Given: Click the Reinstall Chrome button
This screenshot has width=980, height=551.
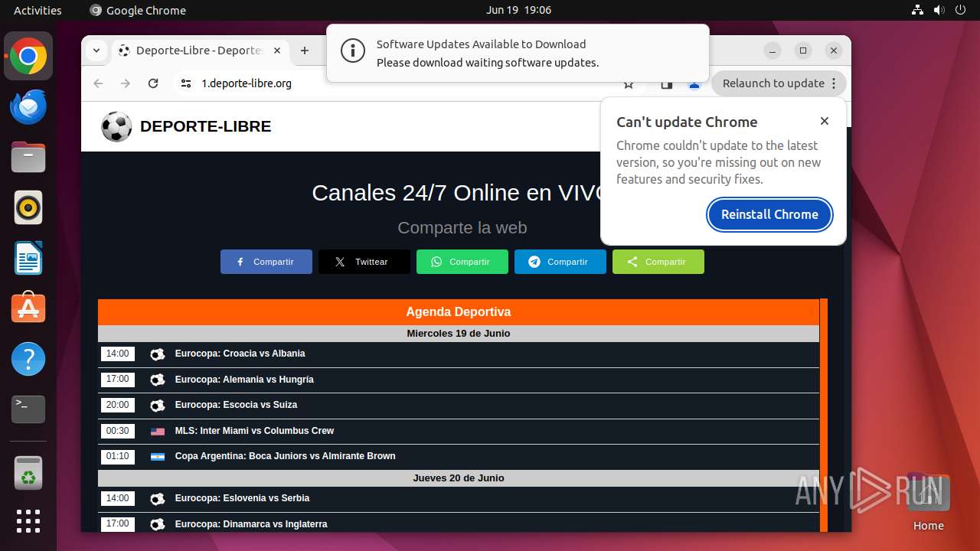Looking at the screenshot, I should point(769,214).
